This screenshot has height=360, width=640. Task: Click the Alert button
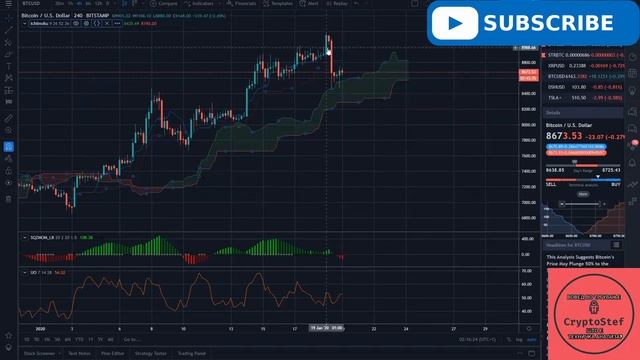pos(309,3)
